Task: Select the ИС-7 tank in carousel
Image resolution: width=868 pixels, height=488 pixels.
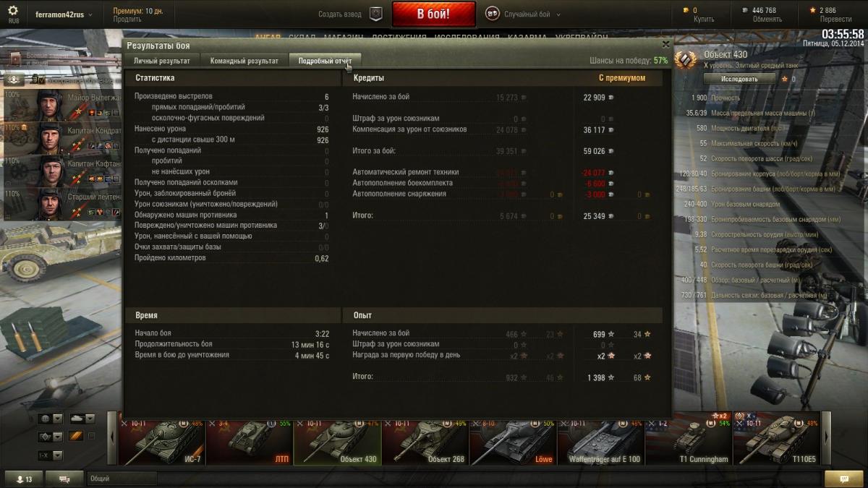Action: (x=162, y=442)
